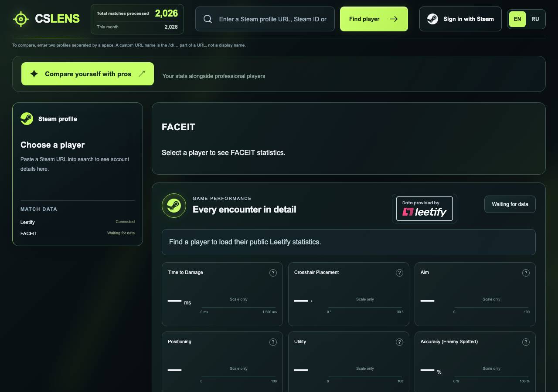
Task: Click the Steam icon in Steam profile panel
Action: click(27, 119)
